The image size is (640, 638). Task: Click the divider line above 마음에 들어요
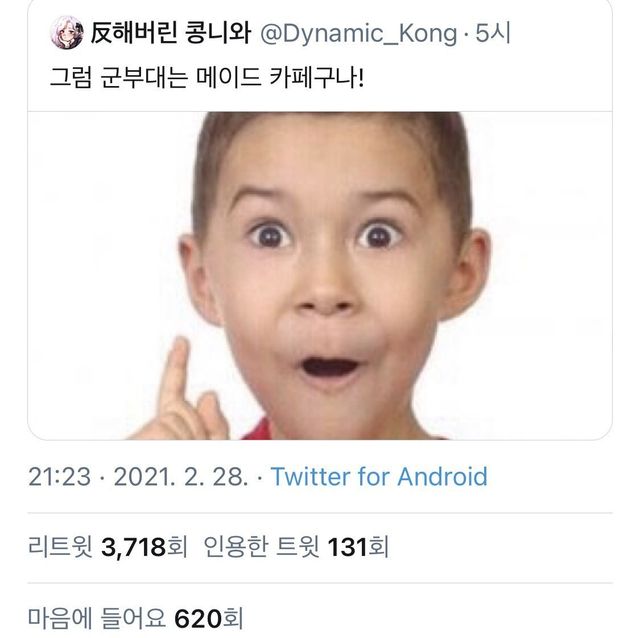pos(320,583)
